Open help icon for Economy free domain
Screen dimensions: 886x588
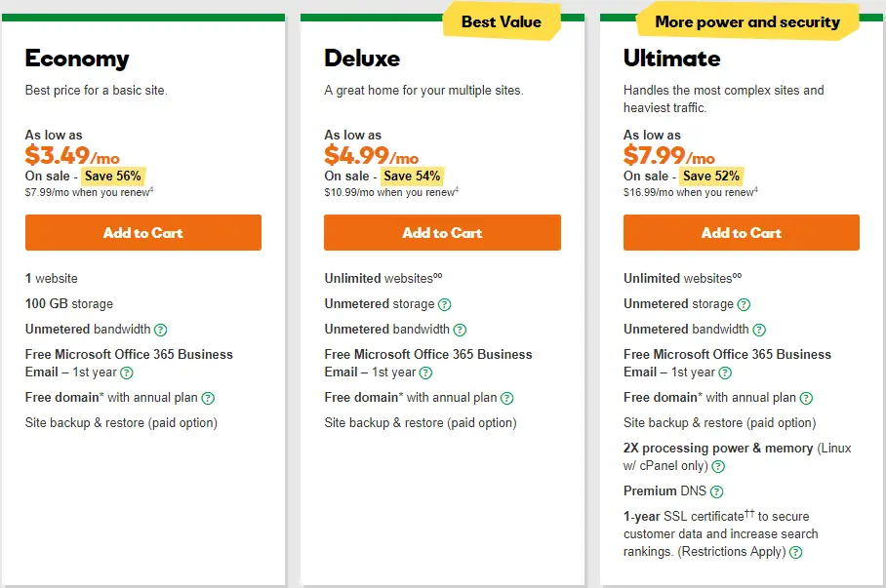click(x=208, y=398)
